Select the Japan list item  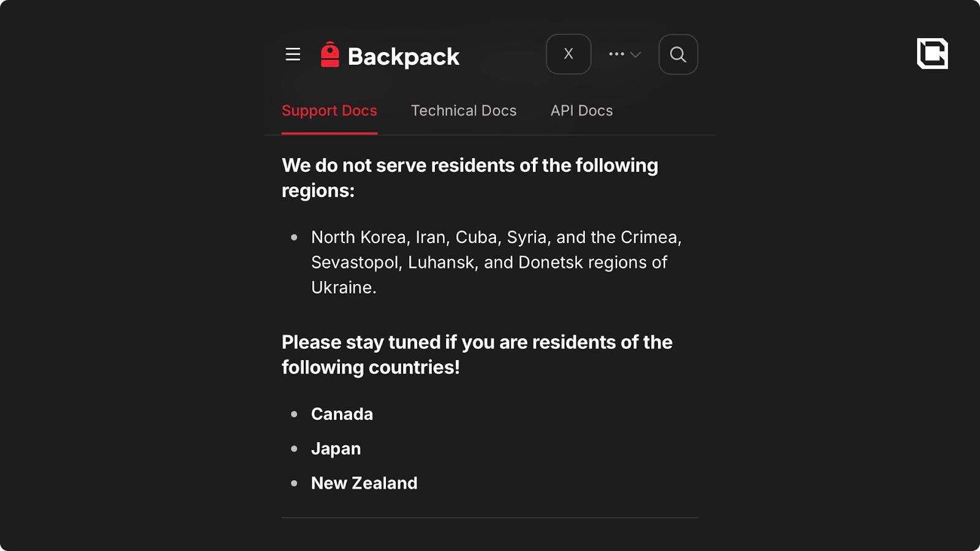coord(336,449)
